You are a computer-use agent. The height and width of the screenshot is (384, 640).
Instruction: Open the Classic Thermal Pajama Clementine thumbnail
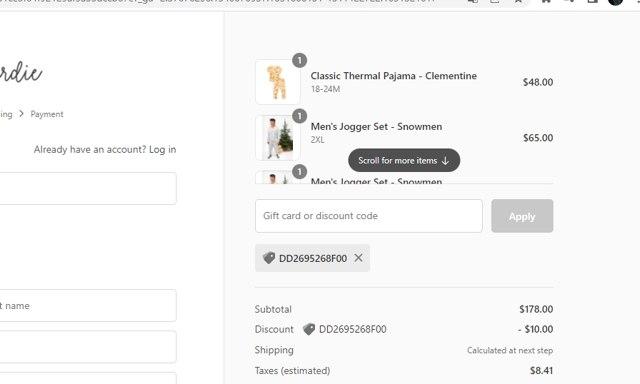click(x=278, y=82)
